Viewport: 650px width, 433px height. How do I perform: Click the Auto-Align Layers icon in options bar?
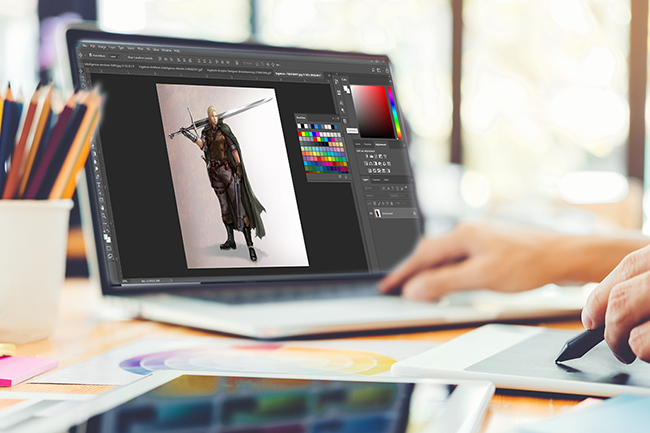237,63
